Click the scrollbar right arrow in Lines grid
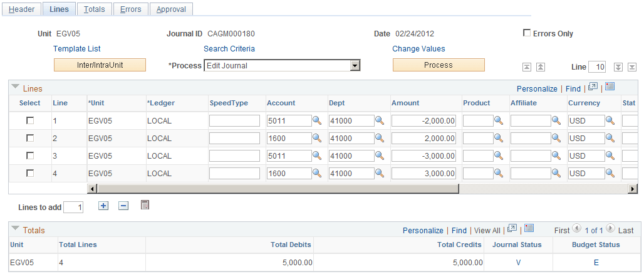The width and height of the screenshot is (644, 274). [x=633, y=189]
